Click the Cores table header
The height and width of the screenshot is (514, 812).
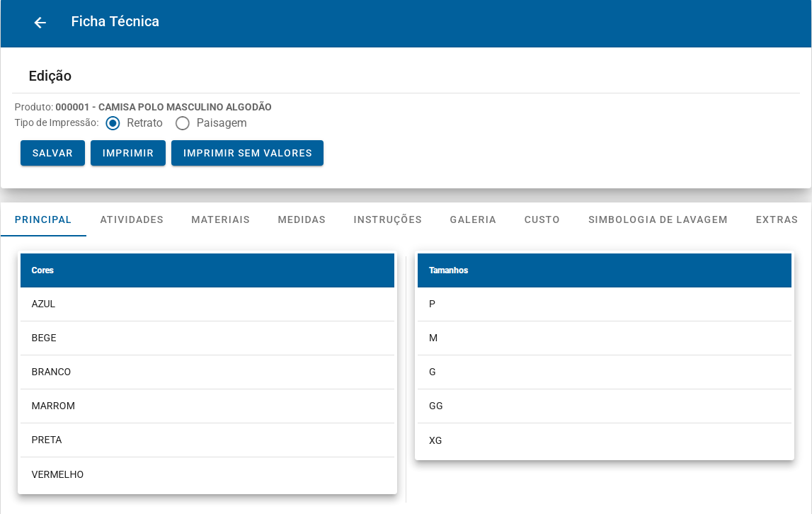click(x=207, y=270)
